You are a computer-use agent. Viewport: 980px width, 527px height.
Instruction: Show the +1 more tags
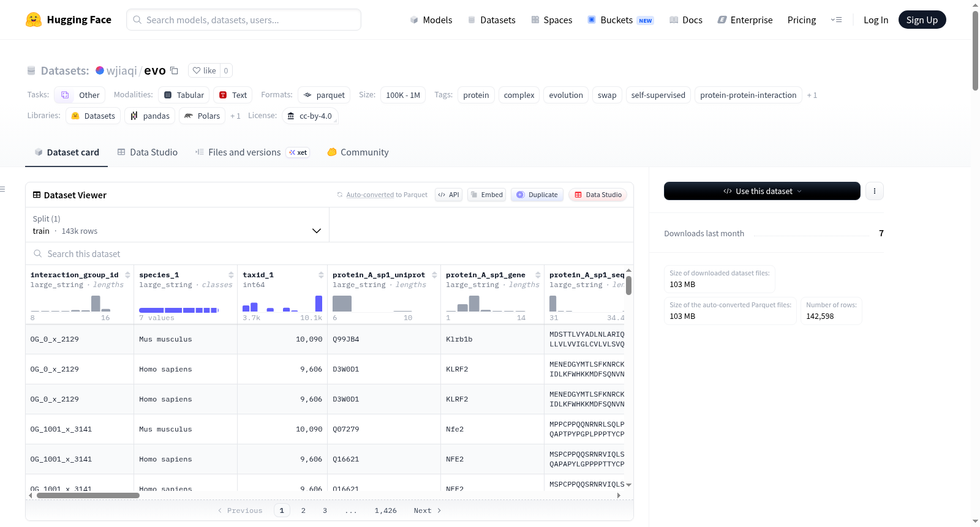pyautogui.click(x=812, y=95)
